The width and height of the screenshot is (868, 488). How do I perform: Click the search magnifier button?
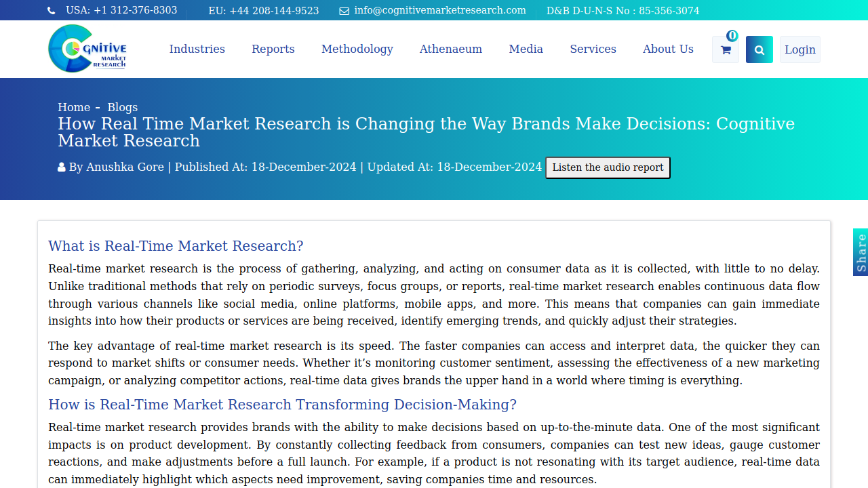[x=759, y=49]
